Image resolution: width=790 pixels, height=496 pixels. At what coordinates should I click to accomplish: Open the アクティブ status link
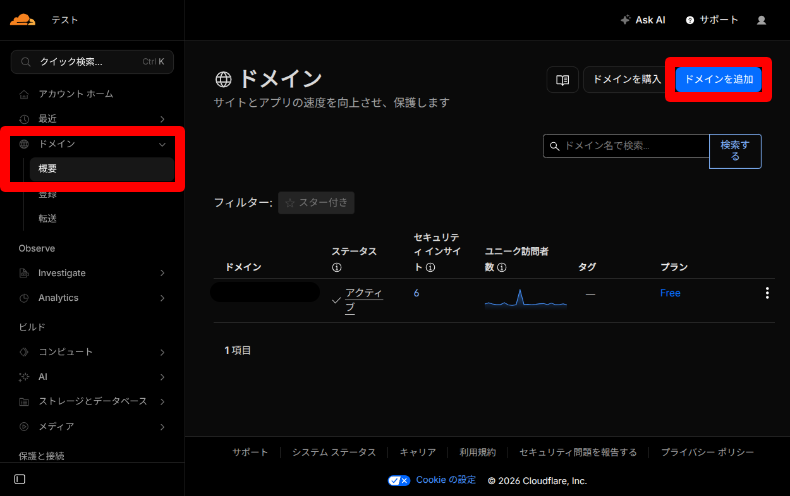pos(364,300)
